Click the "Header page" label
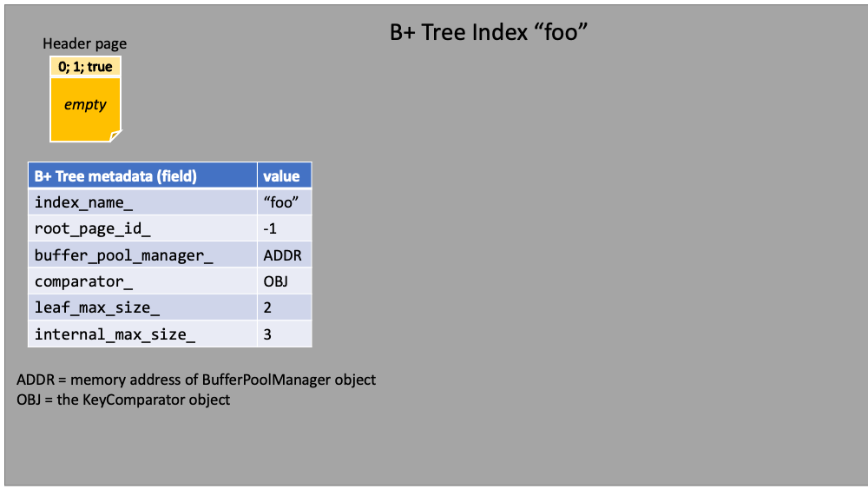Screen dimensions: 868x489 [85, 43]
